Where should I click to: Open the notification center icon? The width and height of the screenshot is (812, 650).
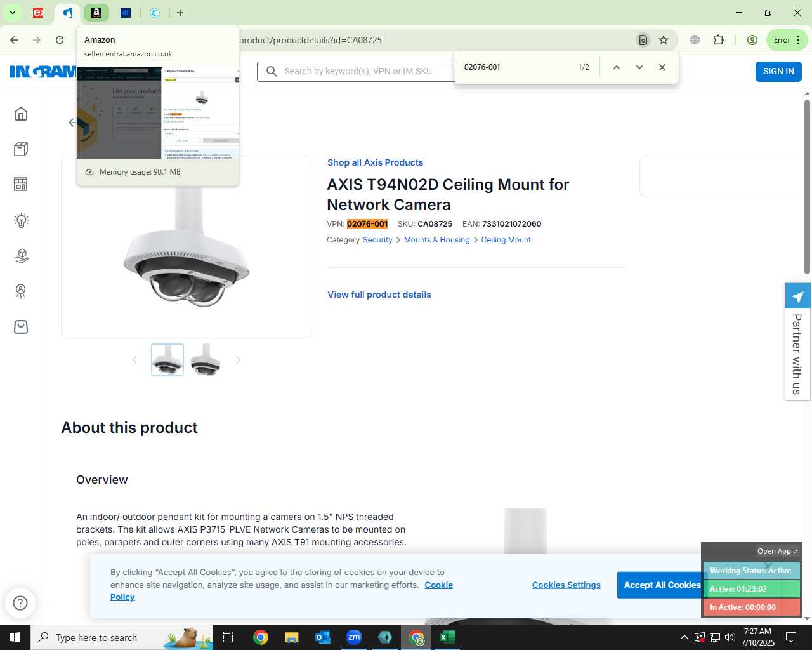click(x=791, y=637)
